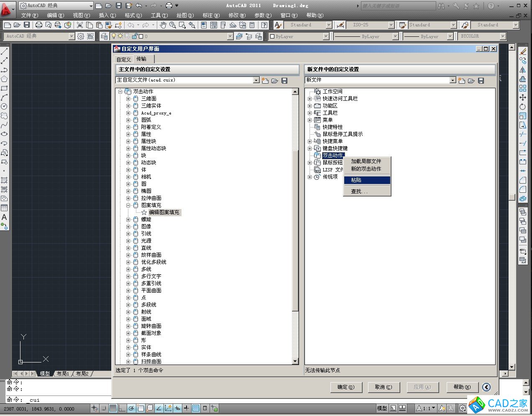Expand the 快速访问工具栏 node
This screenshot has width=532, height=416.
pos(310,99)
